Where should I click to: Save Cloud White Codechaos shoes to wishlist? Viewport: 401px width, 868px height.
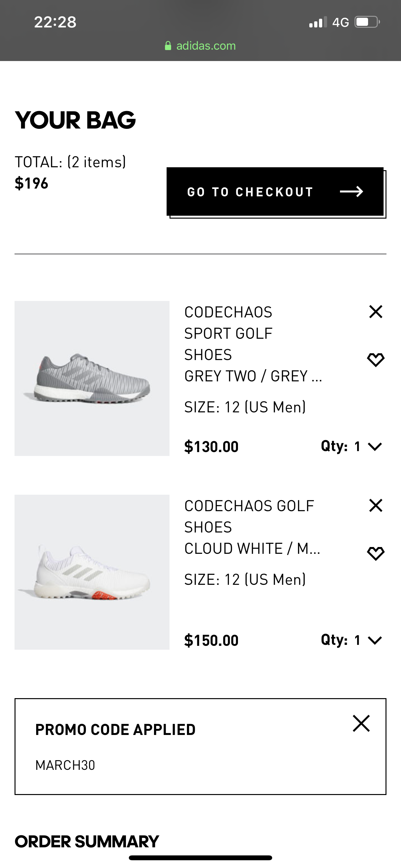point(375,553)
